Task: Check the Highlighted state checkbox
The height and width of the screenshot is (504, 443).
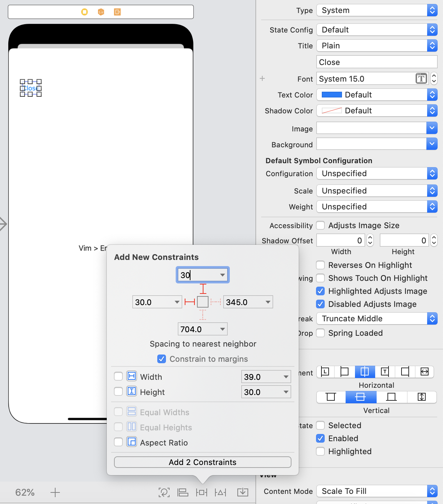Action: coord(320,451)
